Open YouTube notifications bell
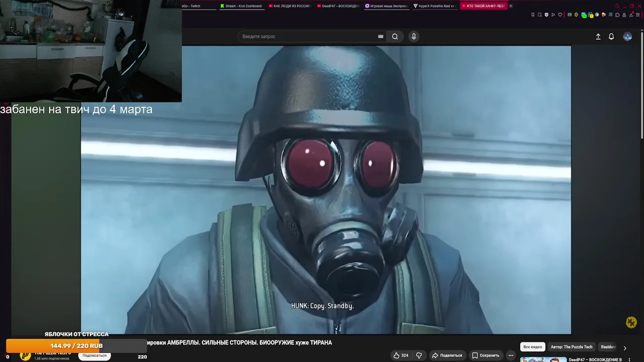 tap(611, 37)
